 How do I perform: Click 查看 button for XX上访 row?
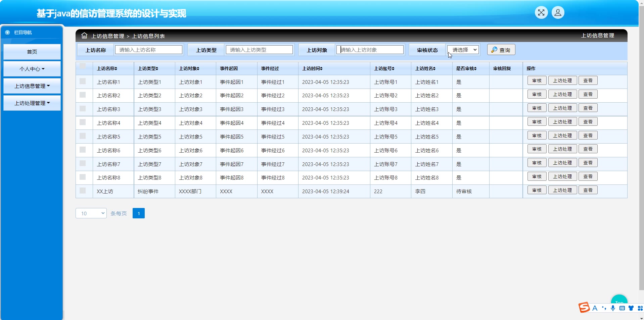588,190
